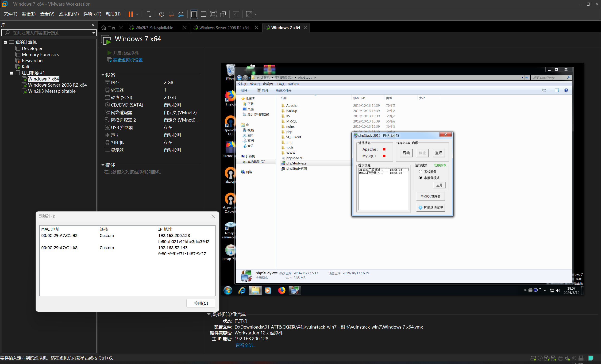Revert the VM to its previous snapshot
Image resolution: width=601 pixels, height=364 pixels.
[171, 14]
